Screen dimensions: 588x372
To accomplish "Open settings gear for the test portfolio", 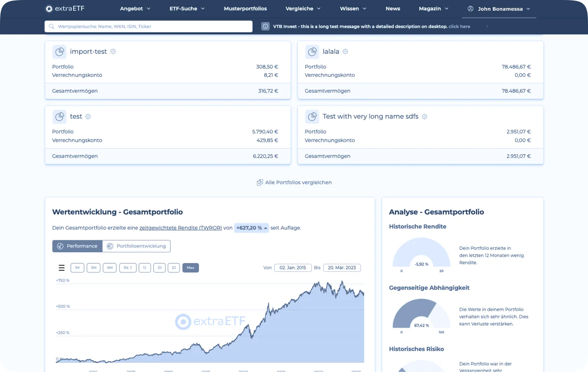I will 88,117.
